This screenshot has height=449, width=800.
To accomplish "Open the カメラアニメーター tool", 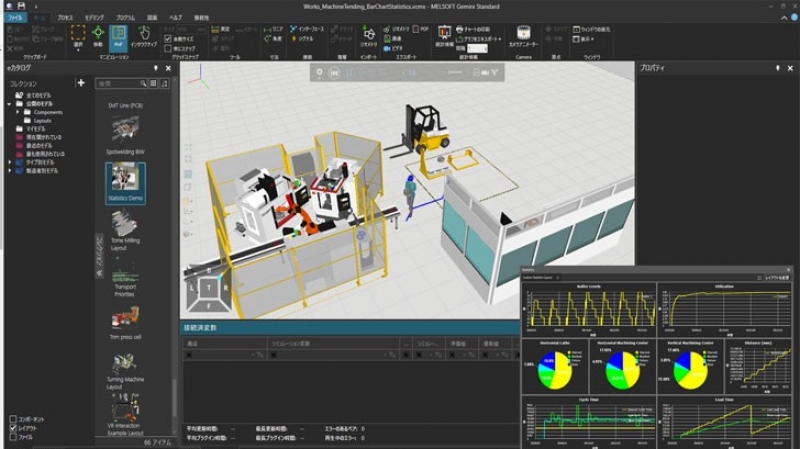I will click(x=523, y=37).
